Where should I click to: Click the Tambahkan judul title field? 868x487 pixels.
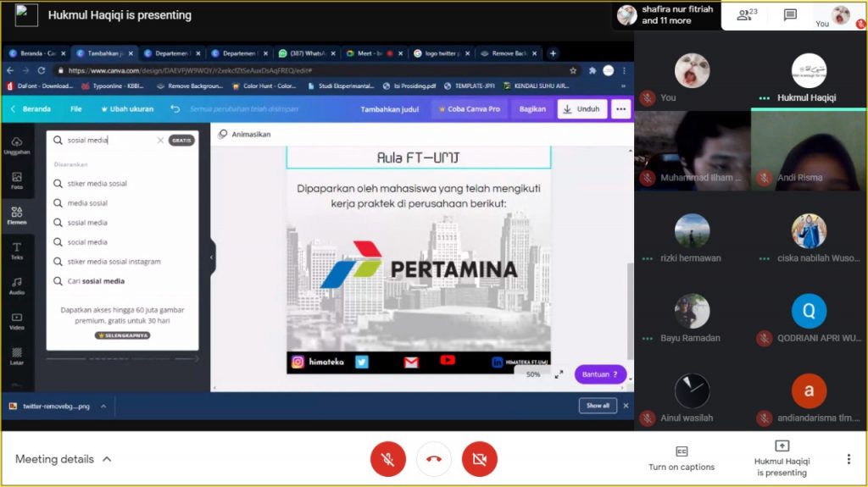tap(390, 109)
